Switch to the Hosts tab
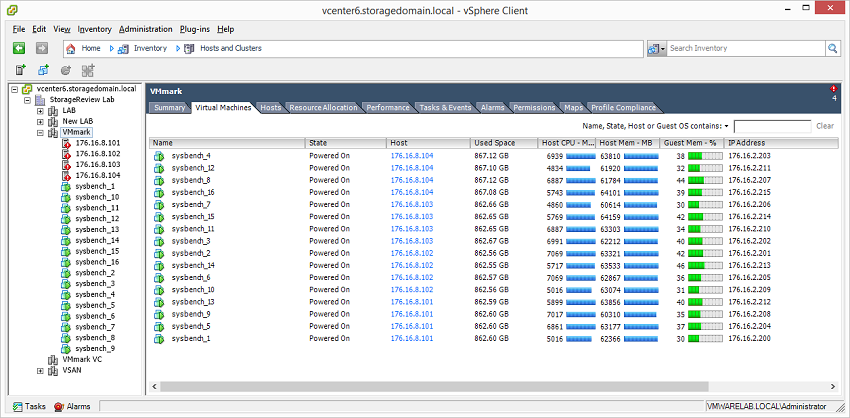 pyautogui.click(x=271, y=107)
